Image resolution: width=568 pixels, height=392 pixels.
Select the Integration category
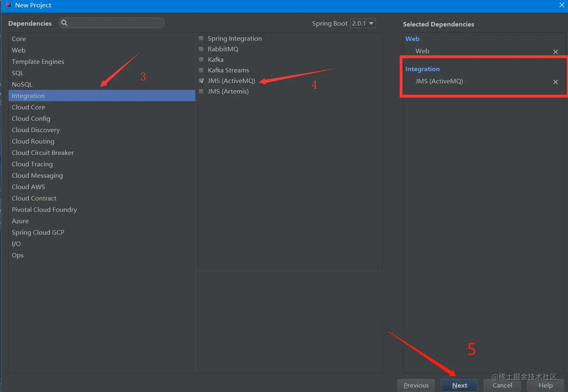click(102, 96)
